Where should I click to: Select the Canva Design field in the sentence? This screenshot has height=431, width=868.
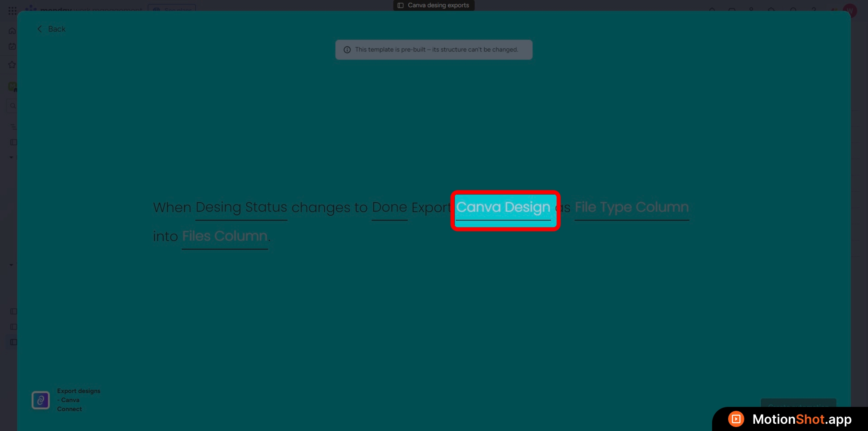(x=503, y=207)
